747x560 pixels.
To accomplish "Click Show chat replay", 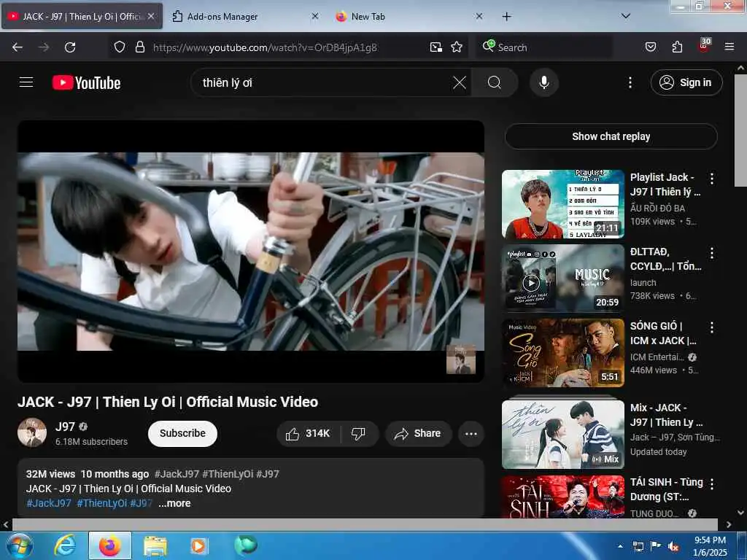I will (611, 136).
